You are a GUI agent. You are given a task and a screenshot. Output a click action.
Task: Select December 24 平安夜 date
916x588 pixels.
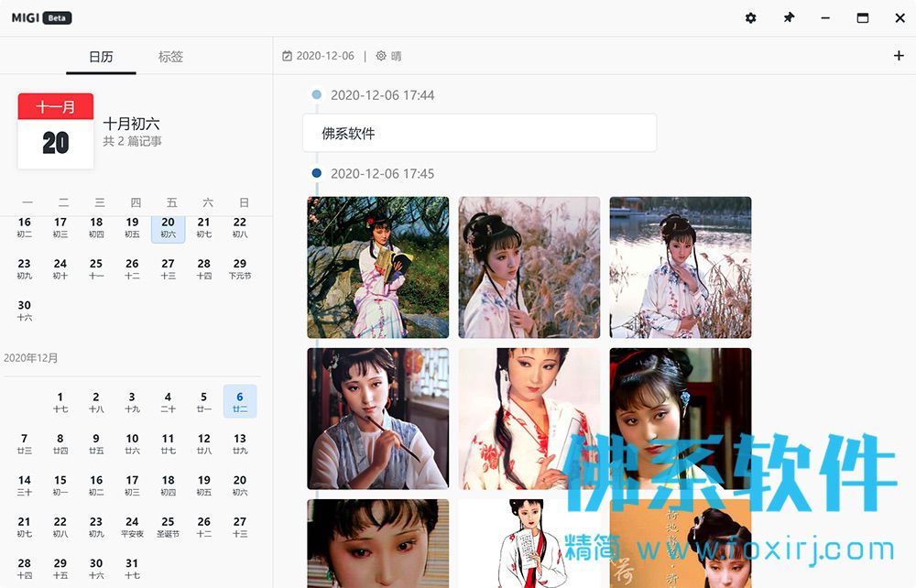(132, 526)
